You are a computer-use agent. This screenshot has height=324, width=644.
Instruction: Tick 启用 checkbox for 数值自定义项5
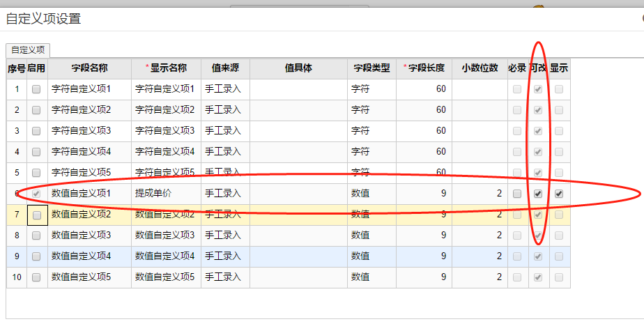pyautogui.click(x=36, y=277)
